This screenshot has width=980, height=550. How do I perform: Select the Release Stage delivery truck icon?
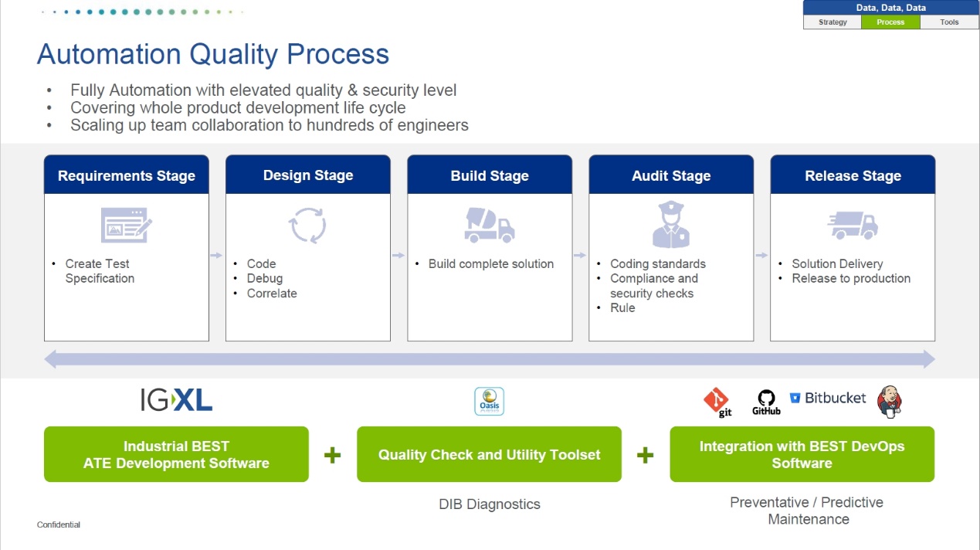coord(853,226)
